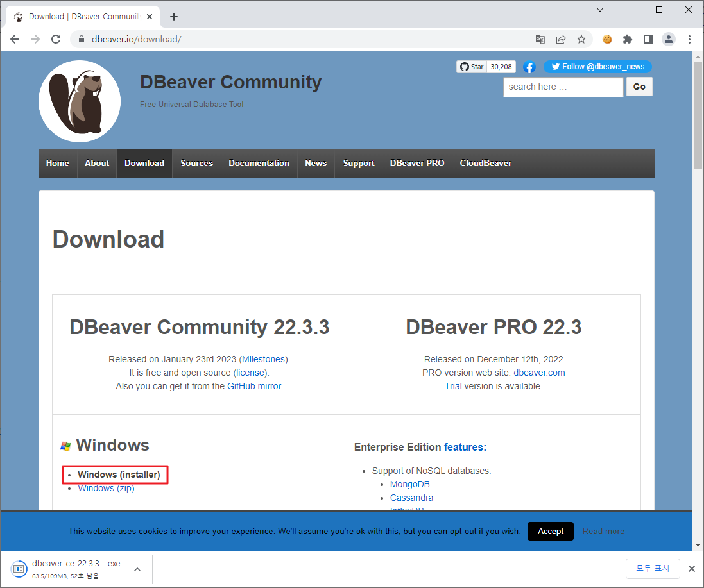Close the downloads bar
Screen dimensions: 704x588
pos(692,569)
